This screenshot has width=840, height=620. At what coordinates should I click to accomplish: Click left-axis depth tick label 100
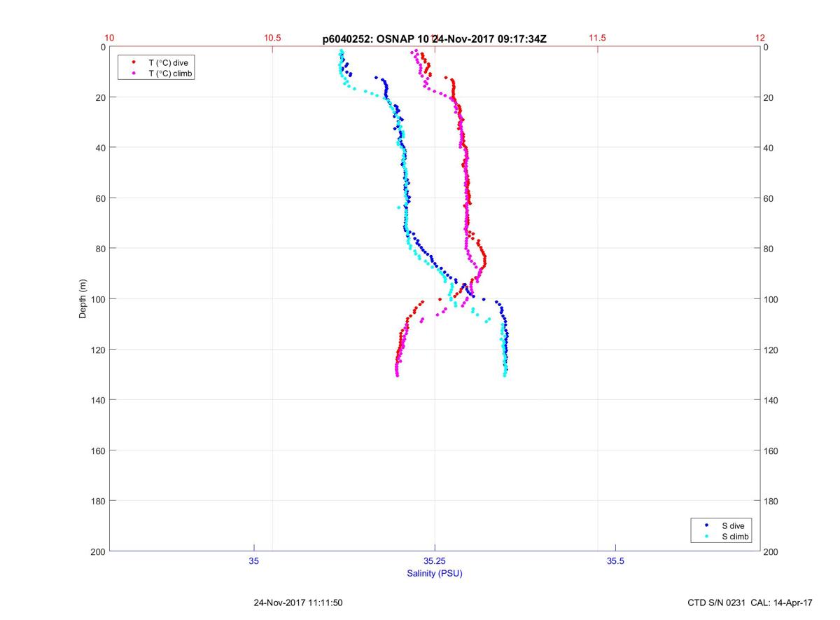[99, 299]
